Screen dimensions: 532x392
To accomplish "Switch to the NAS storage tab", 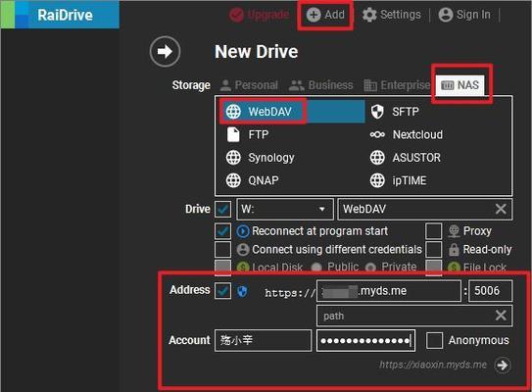I will pyautogui.click(x=460, y=85).
